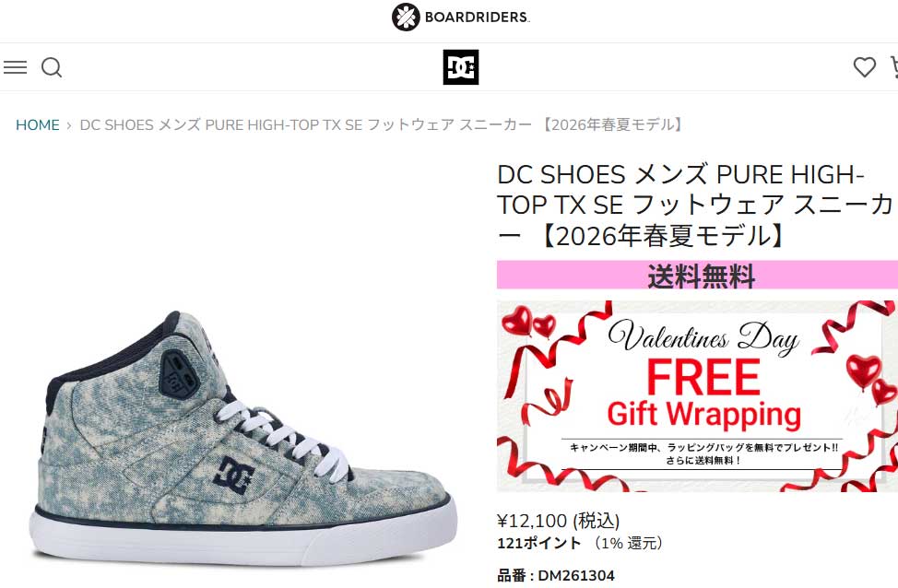The width and height of the screenshot is (898, 588).
Task: Open the denim high-top sneaker image
Action: click(x=243, y=440)
